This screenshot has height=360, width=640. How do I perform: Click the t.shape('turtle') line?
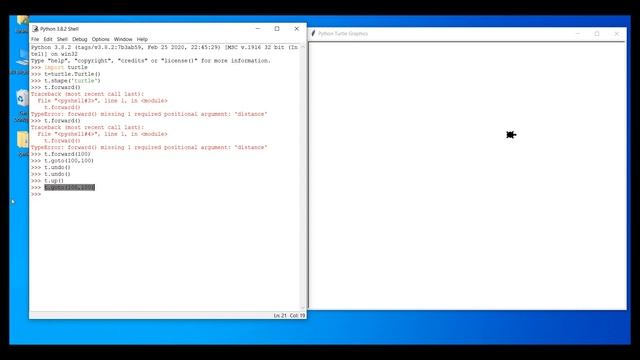tap(72, 81)
